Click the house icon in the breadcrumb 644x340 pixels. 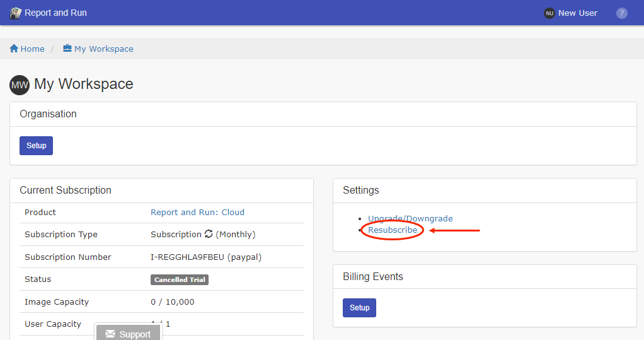click(x=14, y=49)
